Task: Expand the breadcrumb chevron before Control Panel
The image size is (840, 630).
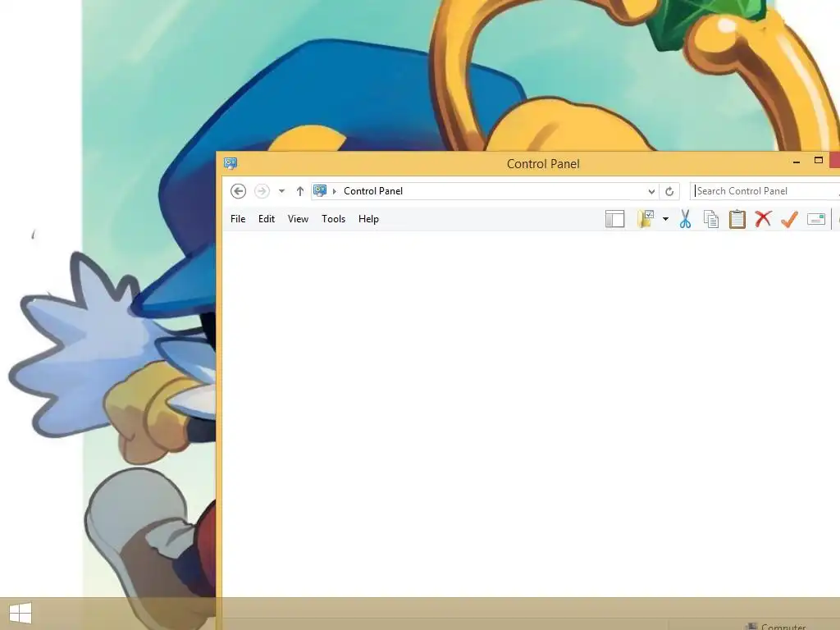Action: pos(335,191)
